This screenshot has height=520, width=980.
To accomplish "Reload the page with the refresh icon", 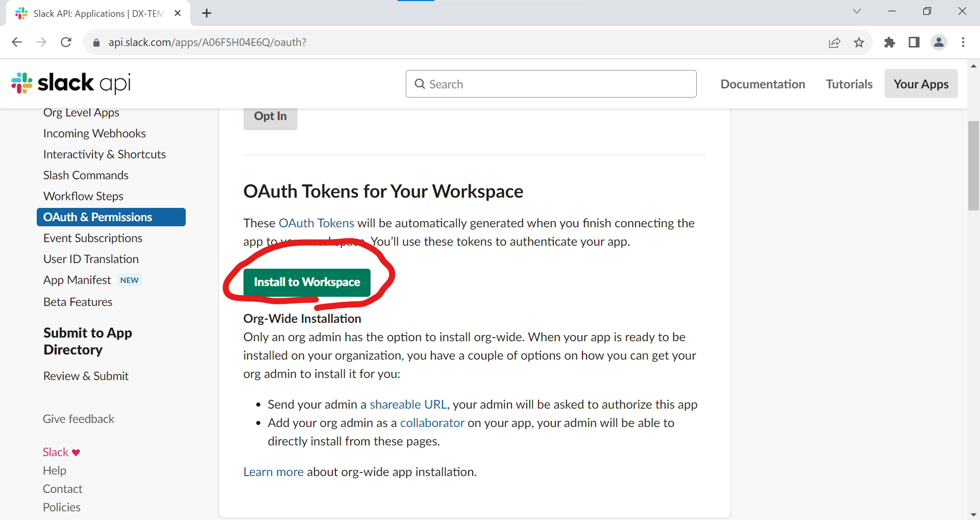I will pyautogui.click(x=66, y=42).
